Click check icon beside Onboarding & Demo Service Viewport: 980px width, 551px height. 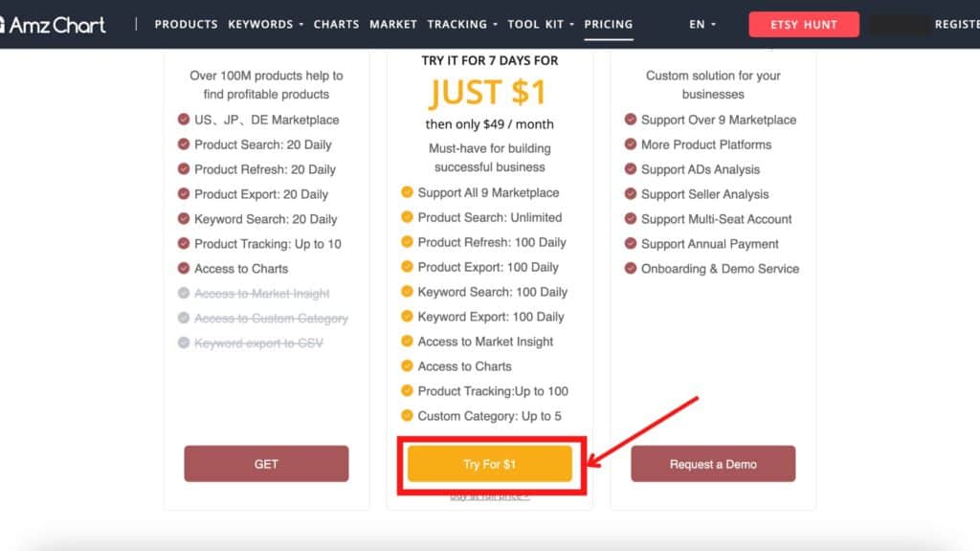631,269
